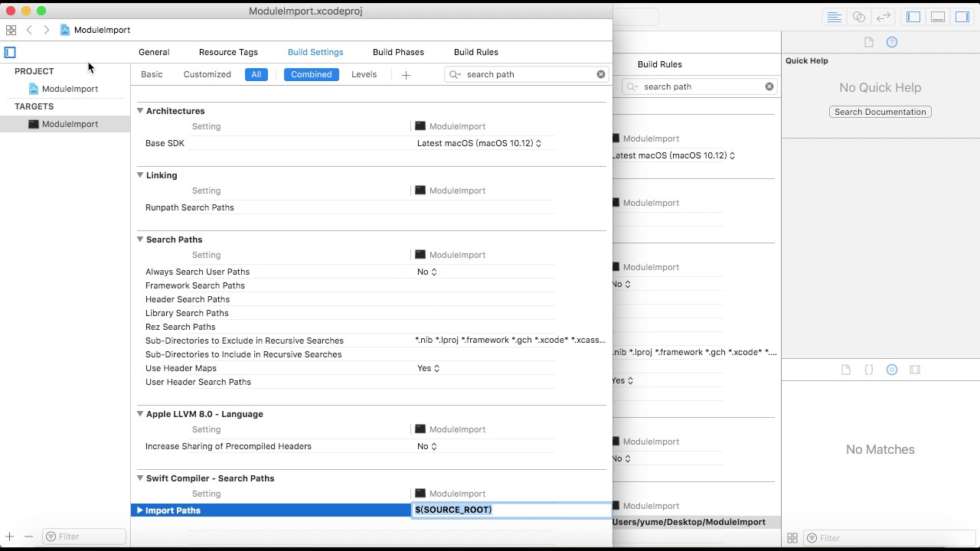Collapse the Search Paths section
Screen dimensions: 980x551
coord(140,240)
